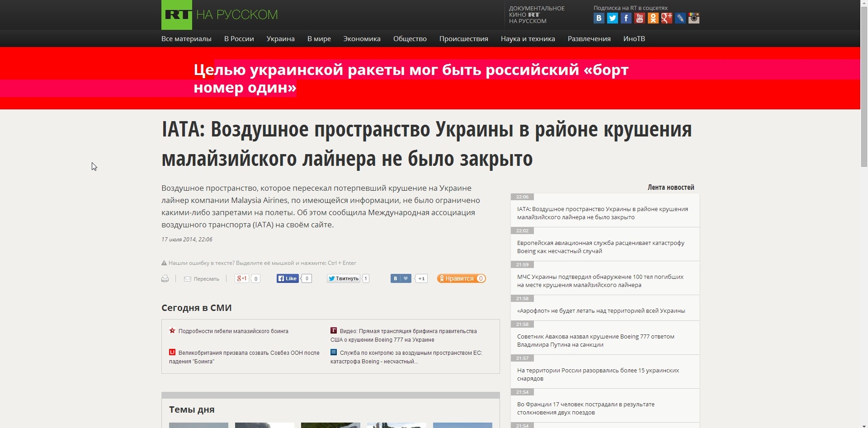Click the VK heart share button

tap(401, 278)
